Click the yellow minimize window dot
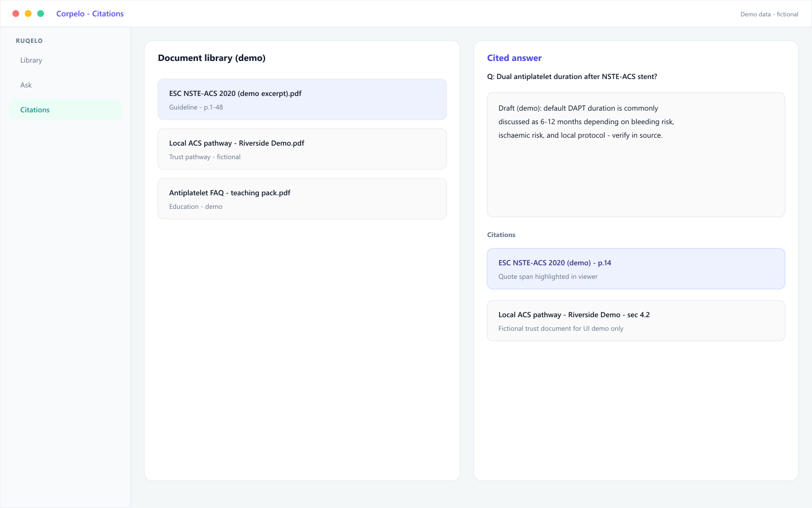 (28, 14)
